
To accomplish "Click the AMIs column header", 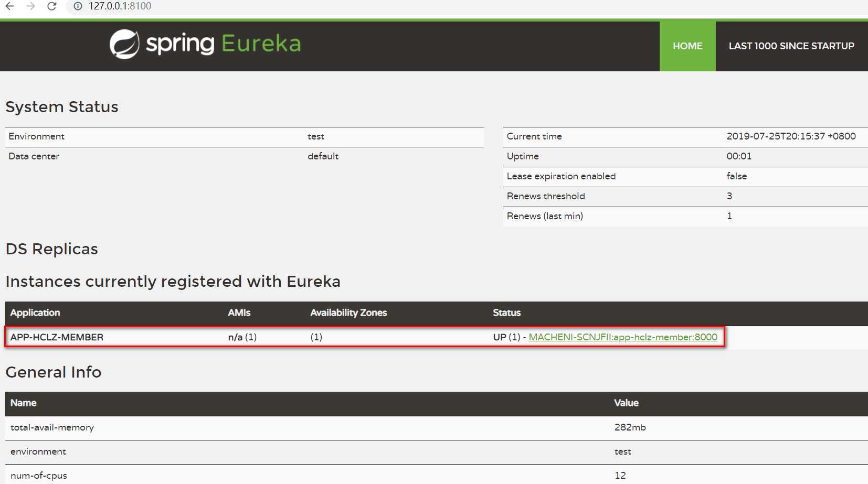I will [239, 313].
